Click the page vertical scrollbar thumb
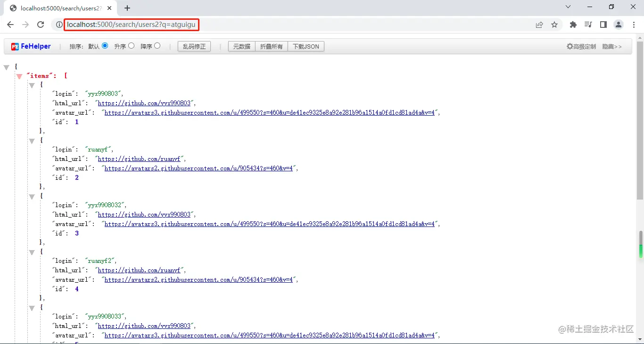Viewport: 644px width, 344px height. click(x=640, y=120)
